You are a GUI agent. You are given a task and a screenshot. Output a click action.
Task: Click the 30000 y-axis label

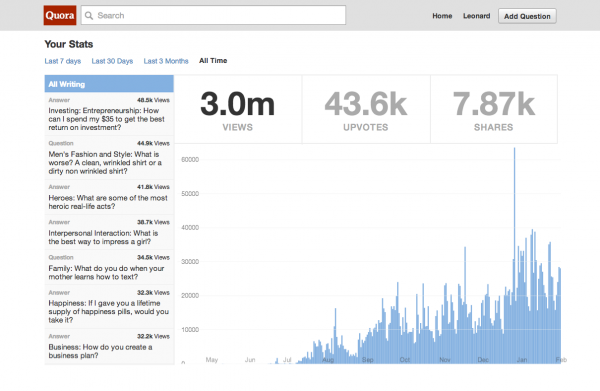click(x=190, y=262)
